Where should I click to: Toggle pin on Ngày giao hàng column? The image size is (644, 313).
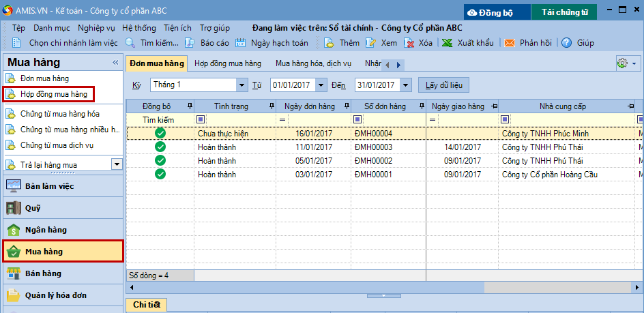[x=494, y=106]
